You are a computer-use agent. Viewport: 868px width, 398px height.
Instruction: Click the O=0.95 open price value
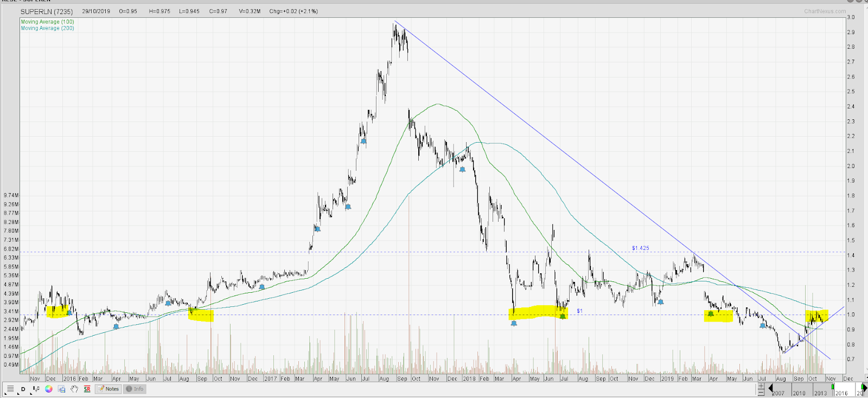128,11
